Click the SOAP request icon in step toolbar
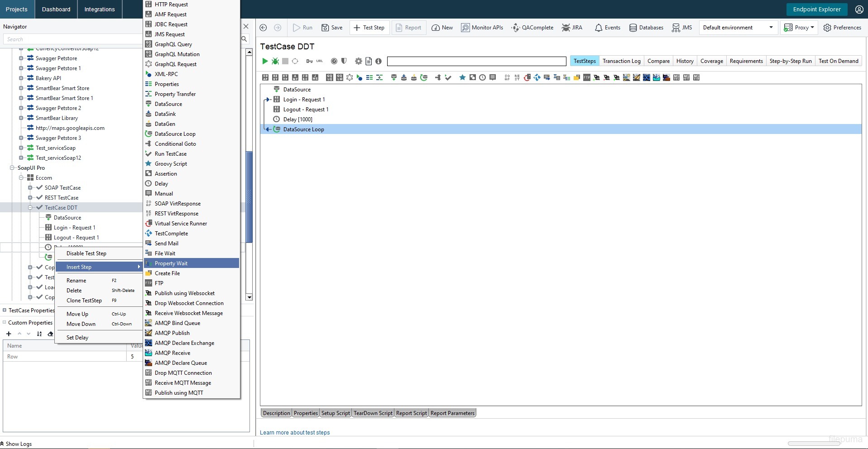 coord(265,77)
